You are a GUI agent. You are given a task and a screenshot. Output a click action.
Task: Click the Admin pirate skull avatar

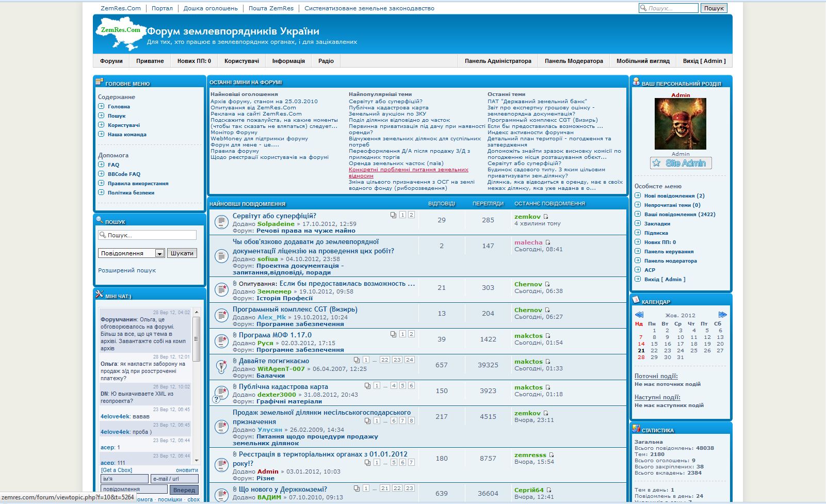coord(681,124)
